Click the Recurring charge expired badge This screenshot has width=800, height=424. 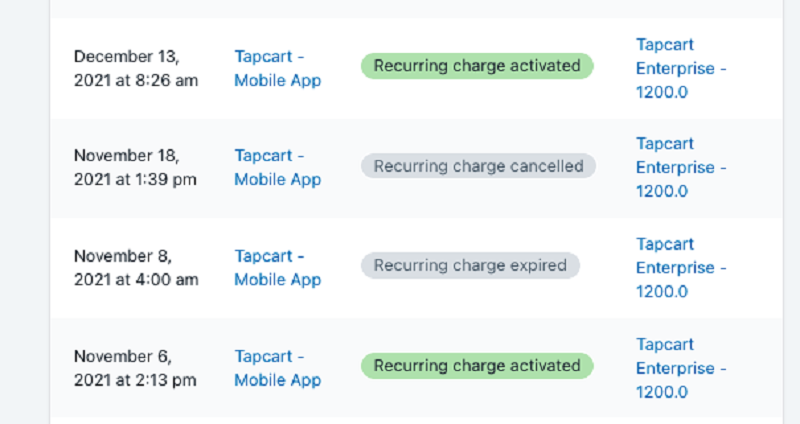470,266
